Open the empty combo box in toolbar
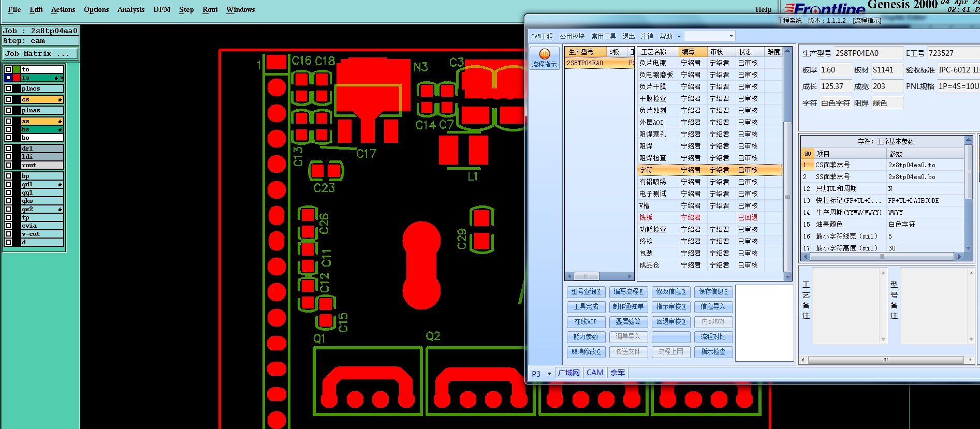This screenshot has width=980, height=429. tap(709, 36)
